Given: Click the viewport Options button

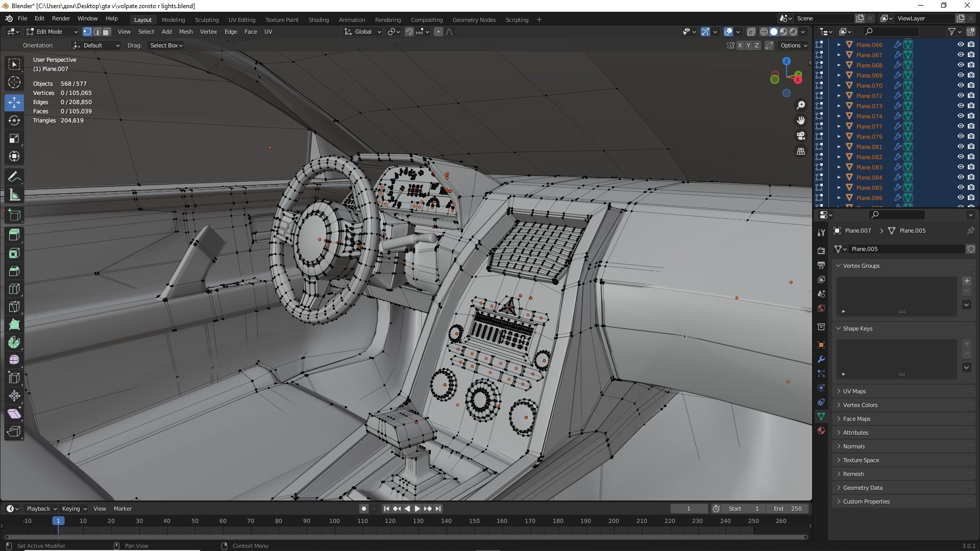Looking at the screenshot, I should [x=794, y=45].
